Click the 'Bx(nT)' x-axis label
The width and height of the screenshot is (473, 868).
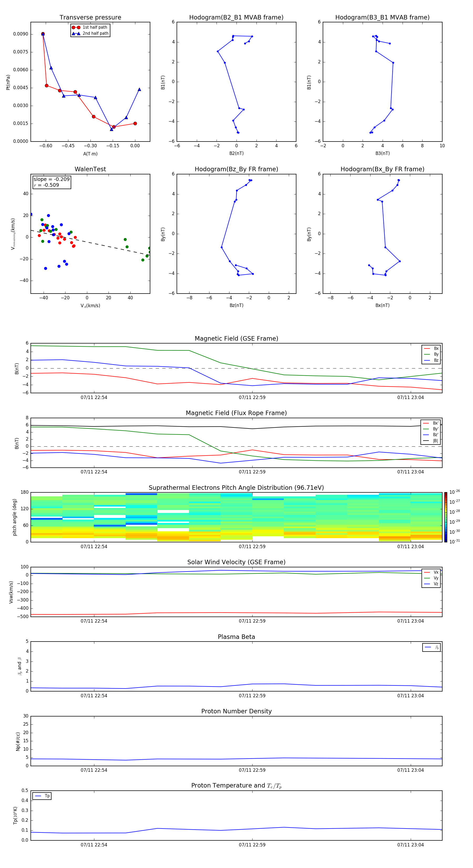coord(382,305)
